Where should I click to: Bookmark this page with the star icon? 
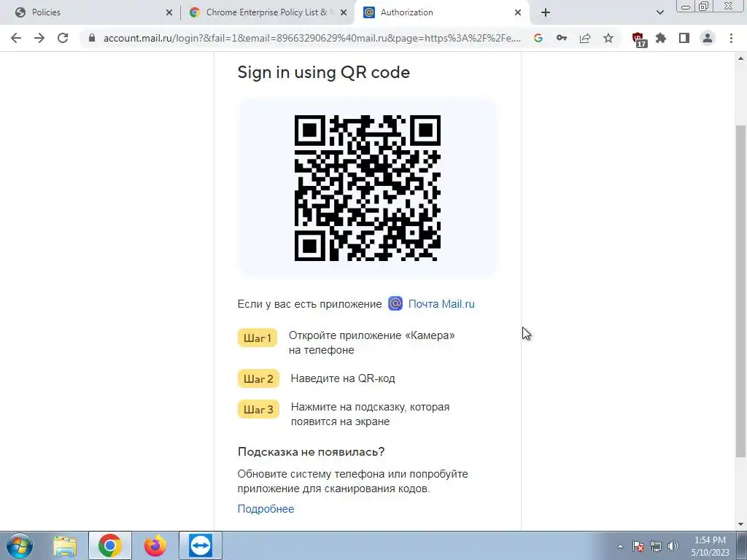608,38
